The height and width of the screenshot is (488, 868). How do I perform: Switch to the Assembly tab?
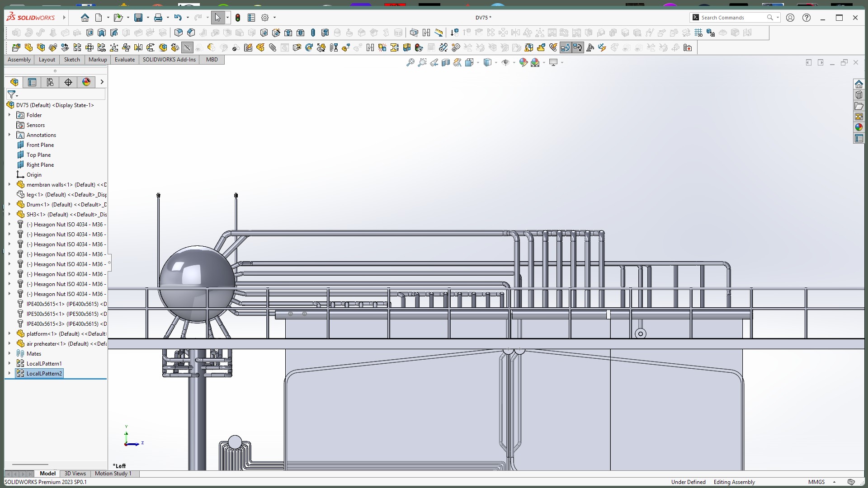point(19,60)
